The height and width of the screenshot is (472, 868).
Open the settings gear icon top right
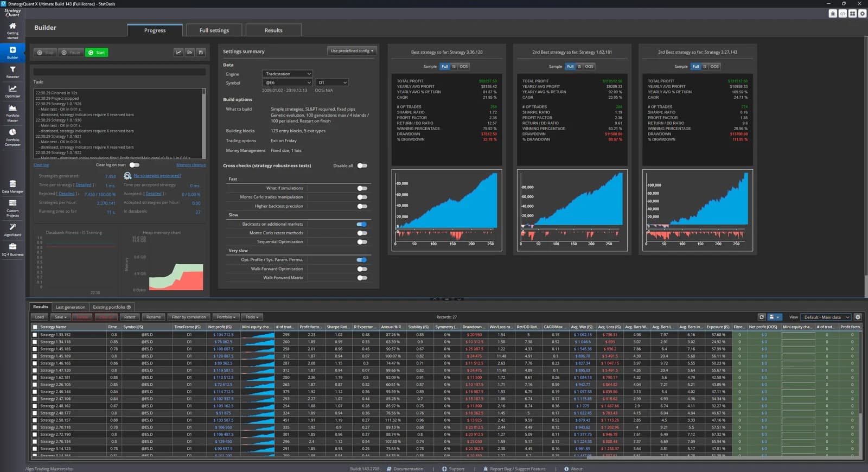(x=862, y=14)
